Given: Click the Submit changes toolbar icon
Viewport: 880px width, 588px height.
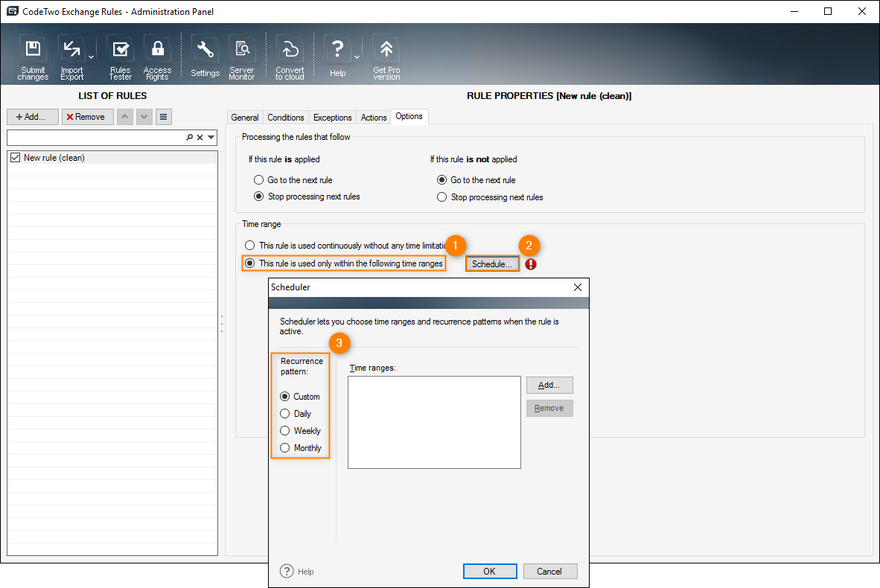Looking at the screenshot, I should coord(33,58).
